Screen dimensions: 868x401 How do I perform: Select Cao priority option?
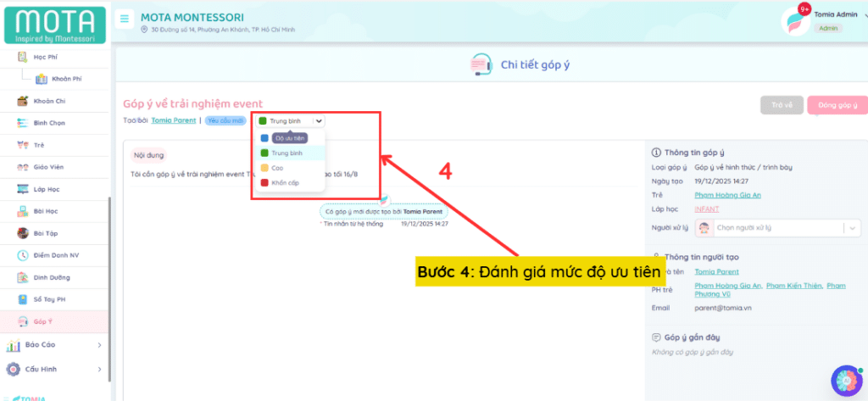pyautogui.click(x=277, y=168)
